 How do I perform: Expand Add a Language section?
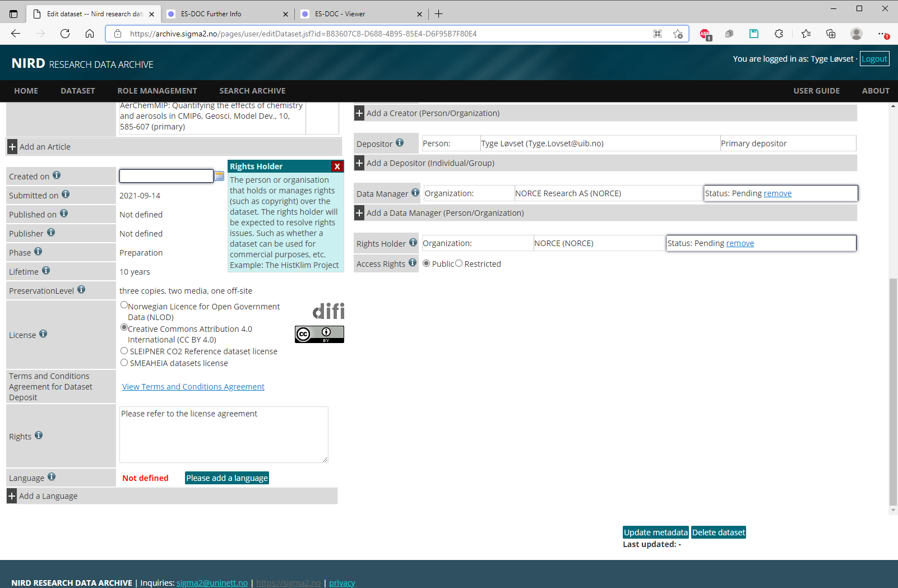point(12,496)
